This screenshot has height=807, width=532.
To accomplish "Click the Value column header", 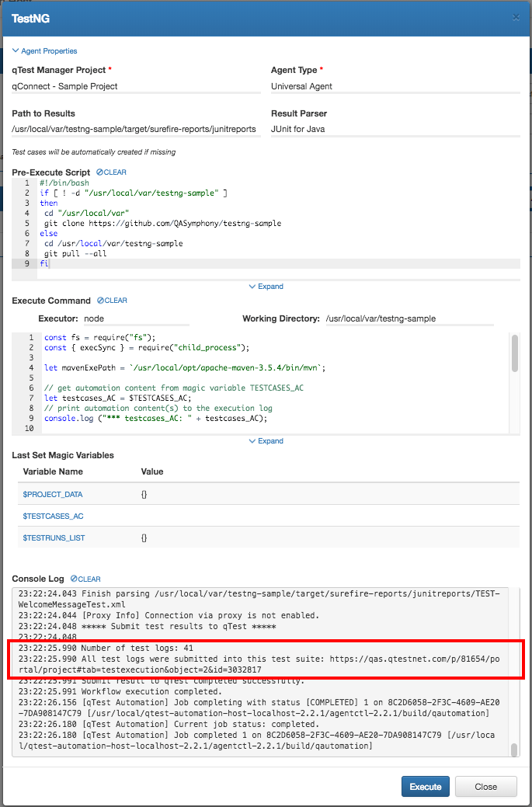I will click(151, 471).
